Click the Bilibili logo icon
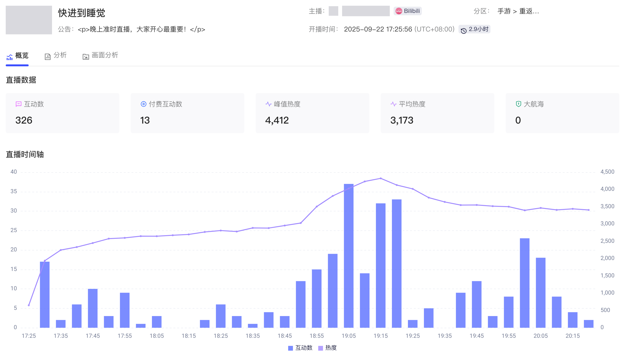625x364 pixels. click(399, 11)
